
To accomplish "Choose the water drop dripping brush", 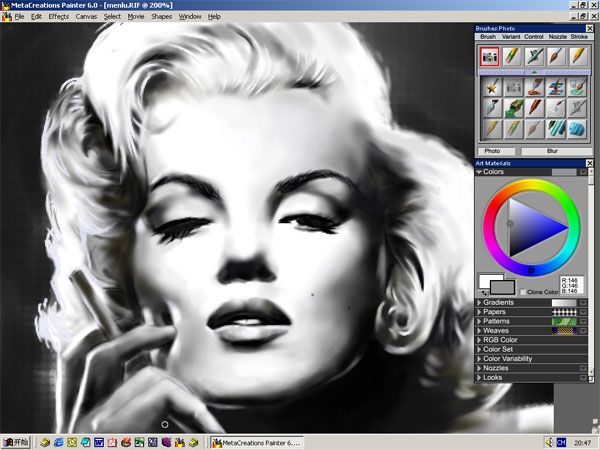I will pyautogui.click(x=556, y=108).
